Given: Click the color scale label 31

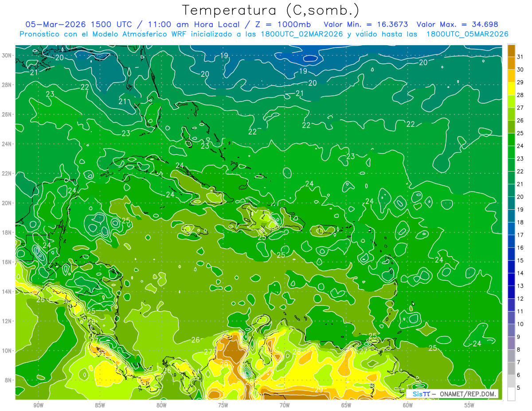Looking at the screenshot, I should [520, 56].
